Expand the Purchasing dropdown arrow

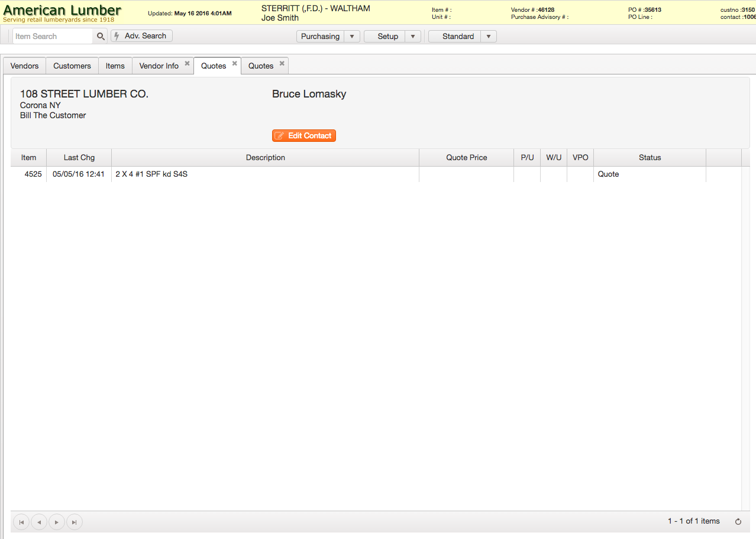tap(352, 37)
